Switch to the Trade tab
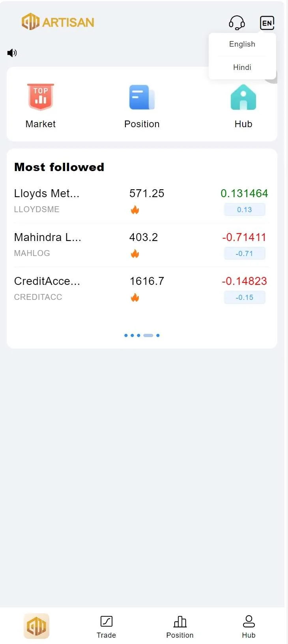 tap(106, 627)
